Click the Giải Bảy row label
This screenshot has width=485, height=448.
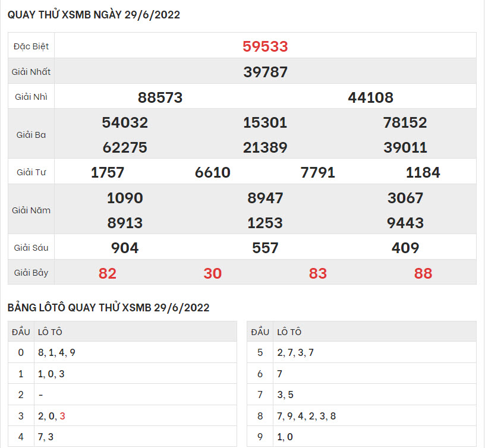pyautogui.click(x=31, y=273)
